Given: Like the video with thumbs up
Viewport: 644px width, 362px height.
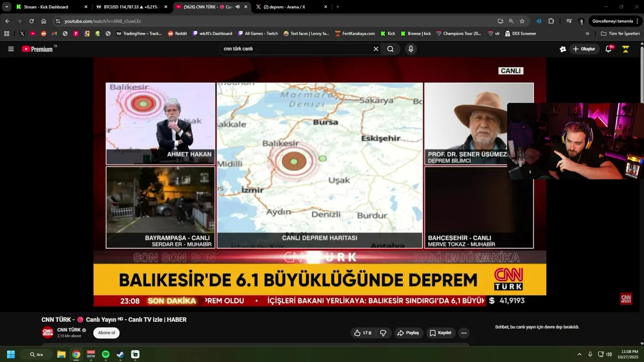Looking at the screenshot, I should (363, 333).
